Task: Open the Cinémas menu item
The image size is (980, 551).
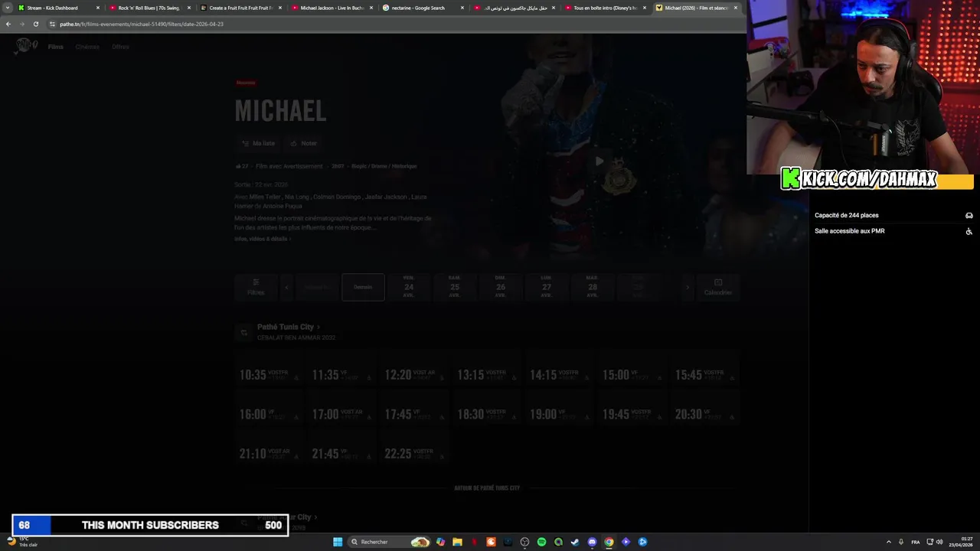Action: click(x=87, y=47)
